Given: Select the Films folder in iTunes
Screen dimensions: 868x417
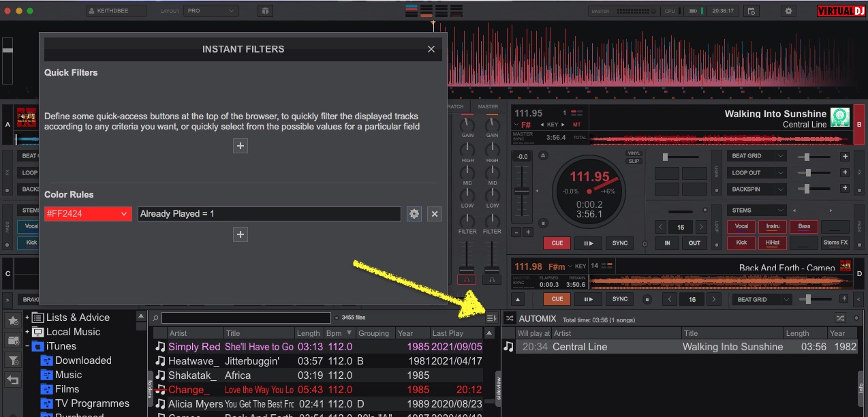Looking at the screenshot, I should [x=67, y=389].
